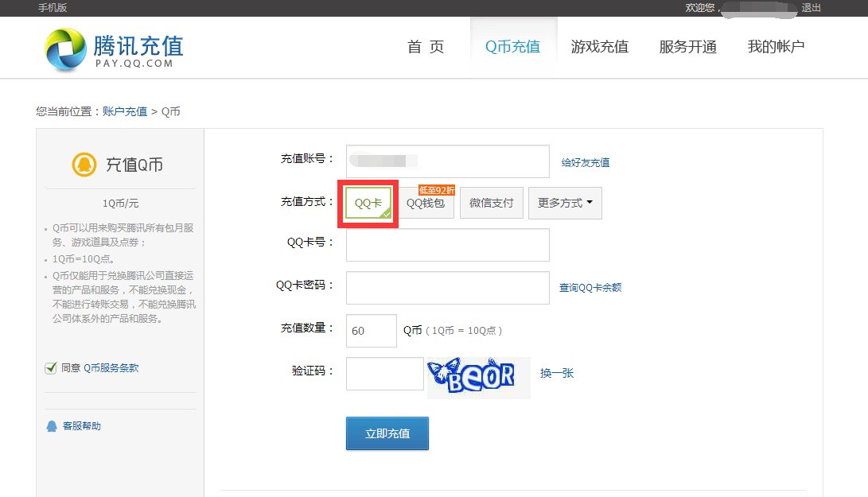This screenshot has height=497, width=868.
Task: Focus the 验证码 input field
Action: pos(385,374)
